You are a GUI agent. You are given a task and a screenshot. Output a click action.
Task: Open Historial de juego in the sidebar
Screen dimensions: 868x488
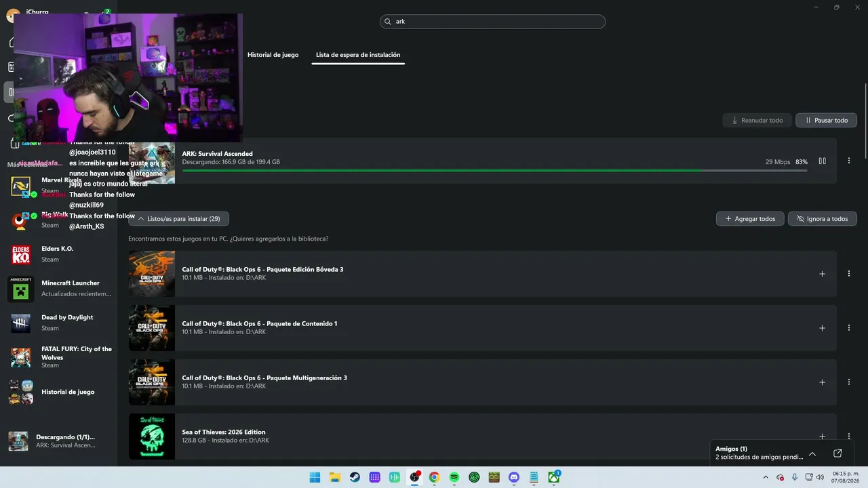coord(60,392)
